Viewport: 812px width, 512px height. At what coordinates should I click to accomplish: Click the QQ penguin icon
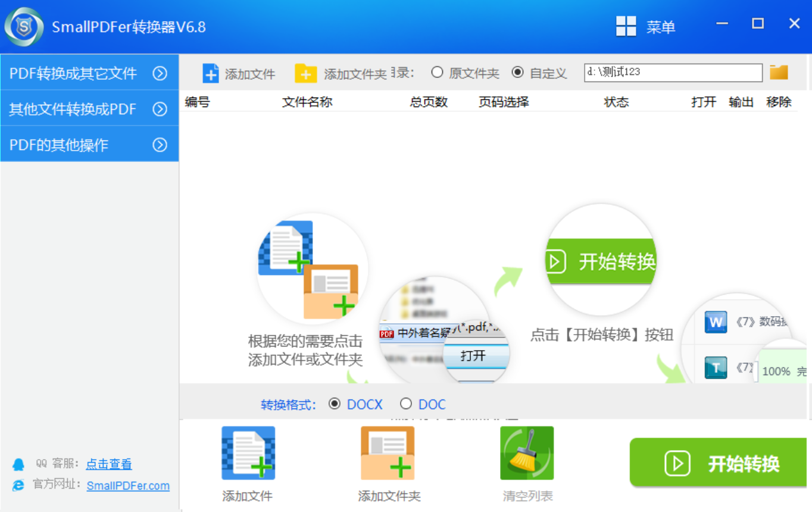coord(18,464)
